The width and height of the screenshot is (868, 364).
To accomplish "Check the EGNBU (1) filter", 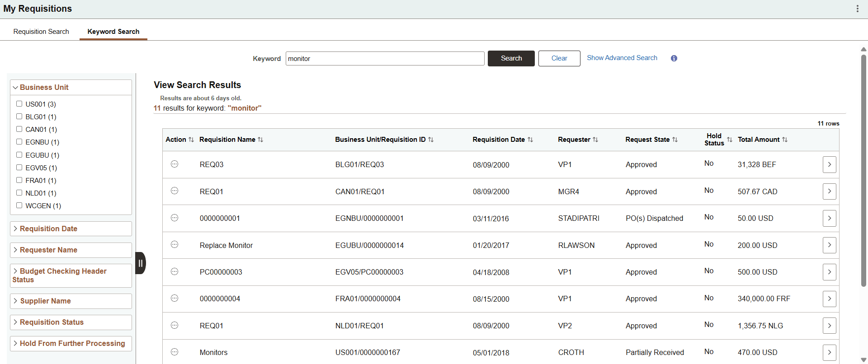I will point(19,142).
